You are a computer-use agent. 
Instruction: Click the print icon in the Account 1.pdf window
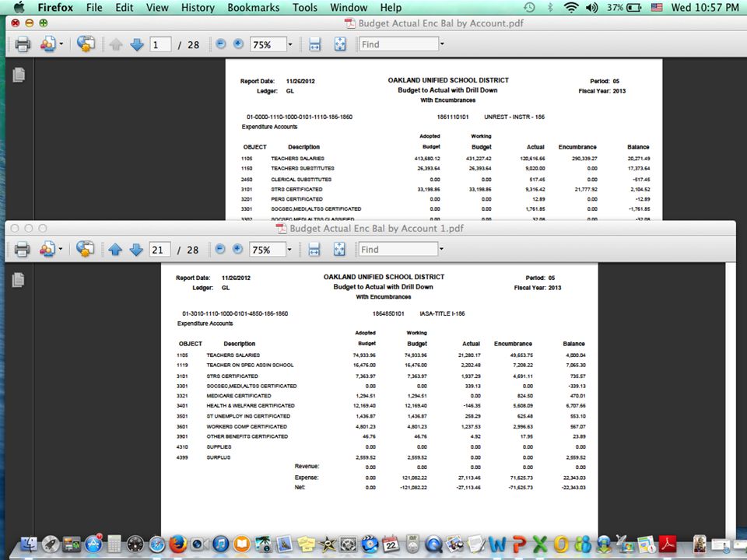point(22,249)
